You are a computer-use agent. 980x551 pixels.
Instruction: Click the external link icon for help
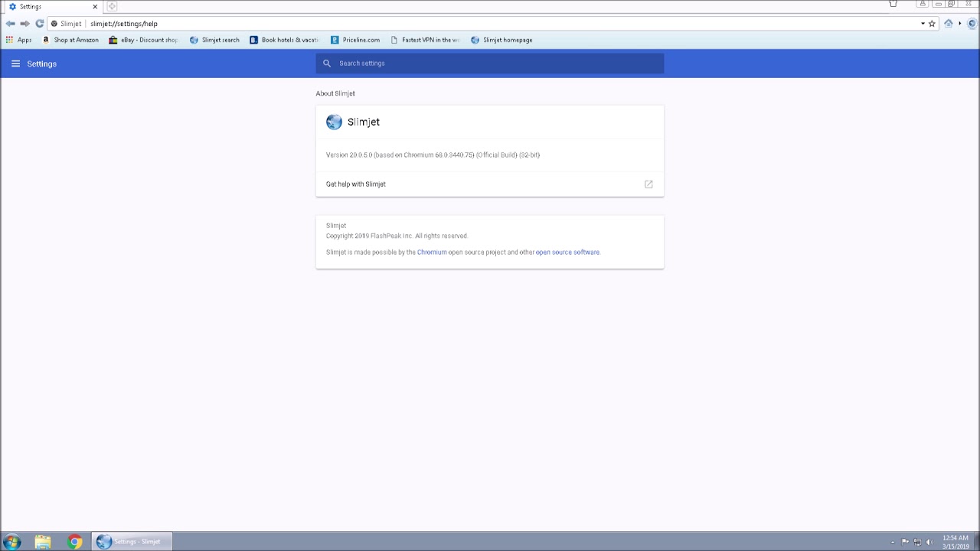coord(648,184)
